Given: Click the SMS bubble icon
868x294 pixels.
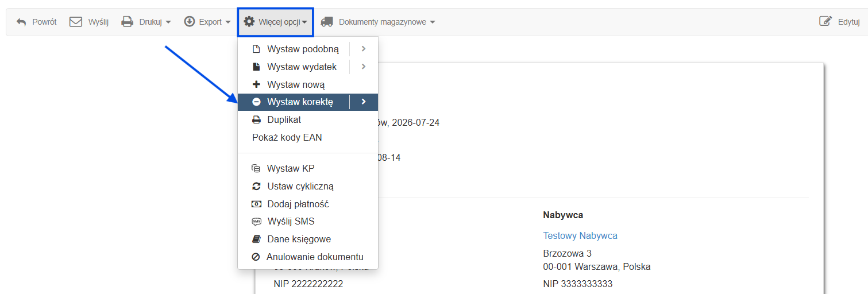Looking at the screenshot, I should click(256, 222).
